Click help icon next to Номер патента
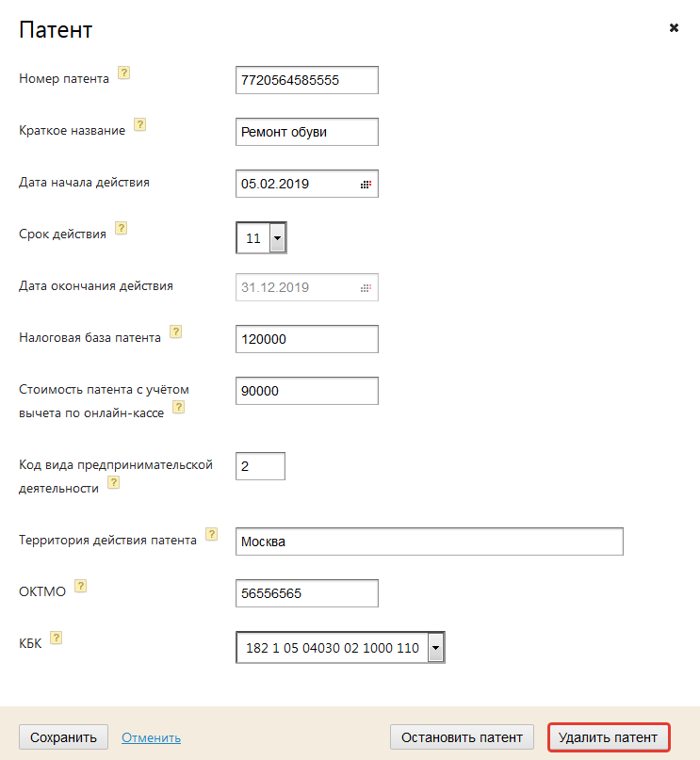 coord(123,73)
